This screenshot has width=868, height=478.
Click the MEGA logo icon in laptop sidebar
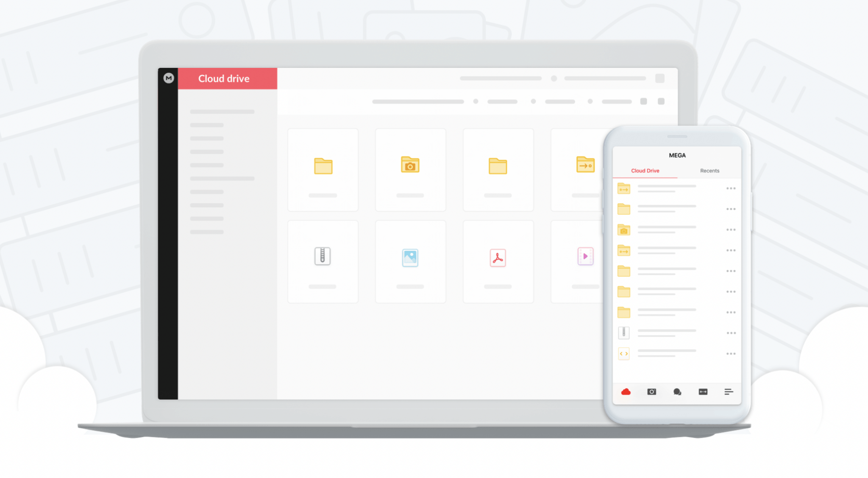pos(170,79)
